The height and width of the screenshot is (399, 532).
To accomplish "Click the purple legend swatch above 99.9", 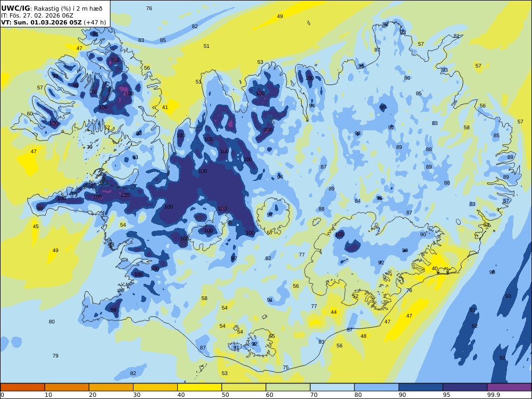I will pyautogui.click(x=509, y=387).
